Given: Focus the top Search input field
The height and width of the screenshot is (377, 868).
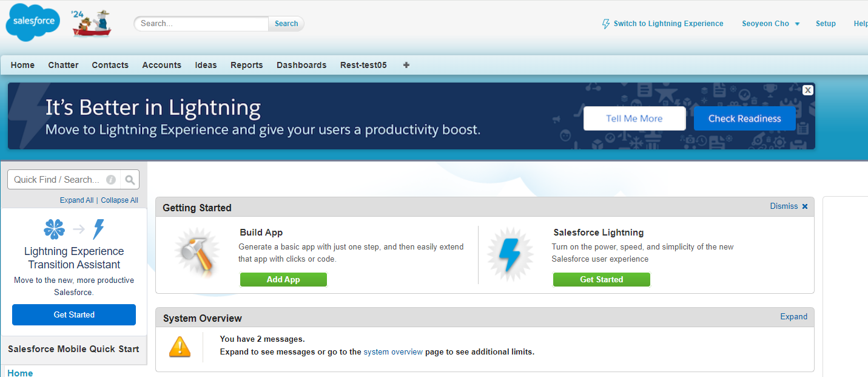Looking at the screenshot, I should (x=201, y=24).
